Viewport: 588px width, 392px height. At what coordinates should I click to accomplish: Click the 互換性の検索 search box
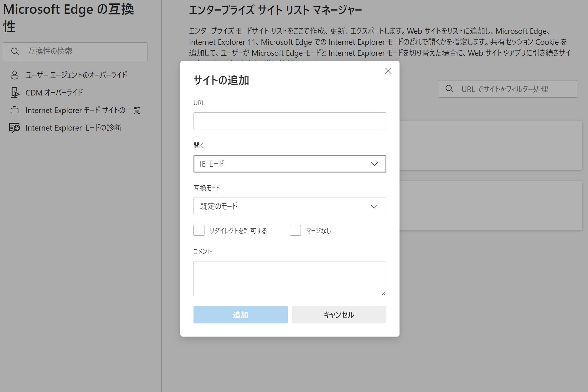click(75, 52)
